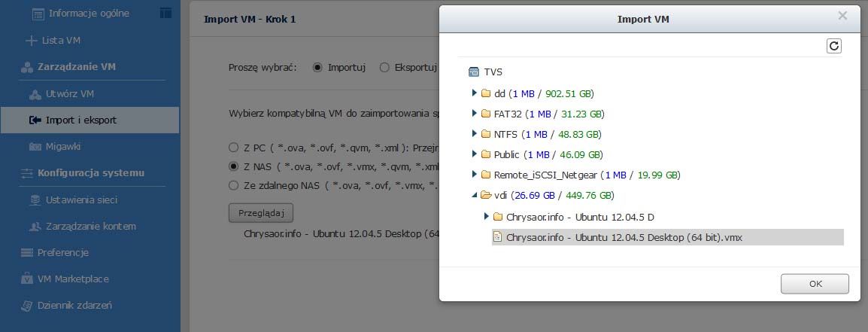The image size is (868, 332).
Task: Click the refresh icon in Import VM dialog
Action: 833,46
